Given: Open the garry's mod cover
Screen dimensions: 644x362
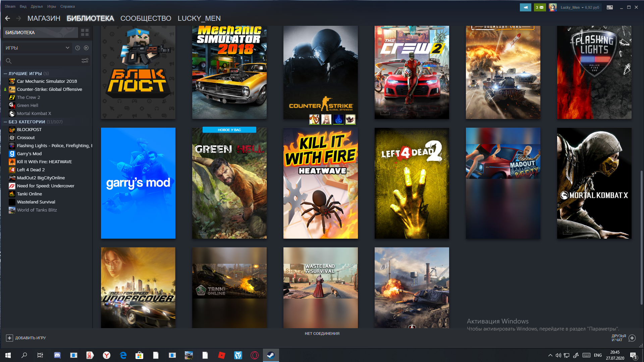Looking at the screenshot, I should pyautogui.click(x=138, y=183).
